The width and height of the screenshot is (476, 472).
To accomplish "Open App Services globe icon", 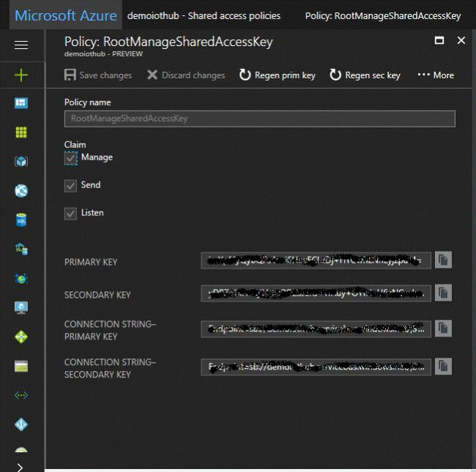I will point(21,191).
